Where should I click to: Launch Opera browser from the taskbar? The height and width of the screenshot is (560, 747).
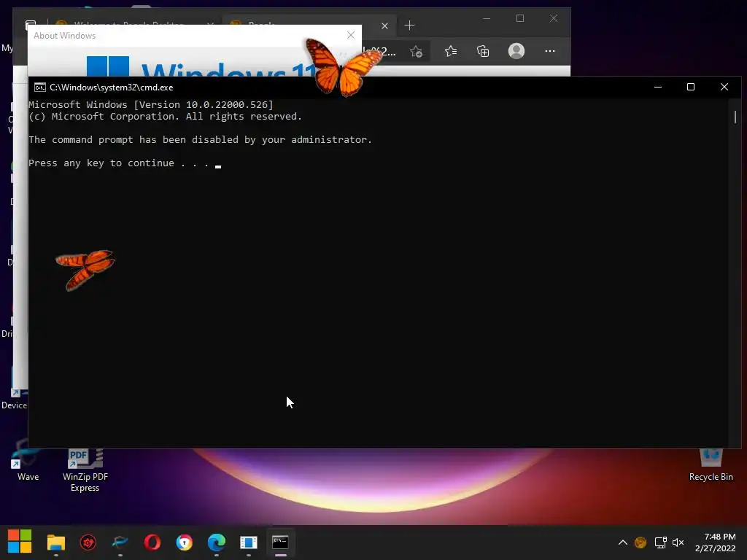[152, 542]
